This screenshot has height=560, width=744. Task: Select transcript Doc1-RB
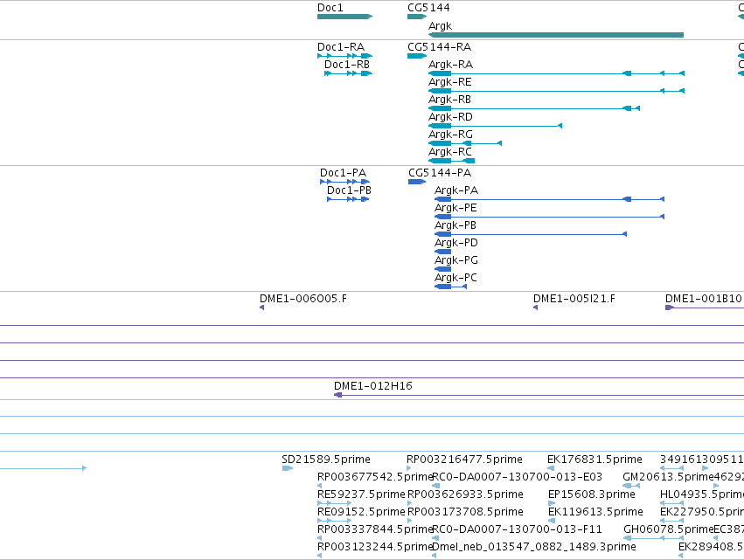(348, 73)
